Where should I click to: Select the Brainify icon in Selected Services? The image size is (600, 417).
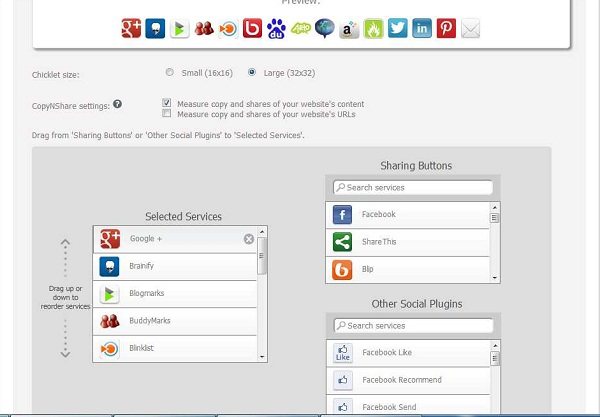click(109, 266)
